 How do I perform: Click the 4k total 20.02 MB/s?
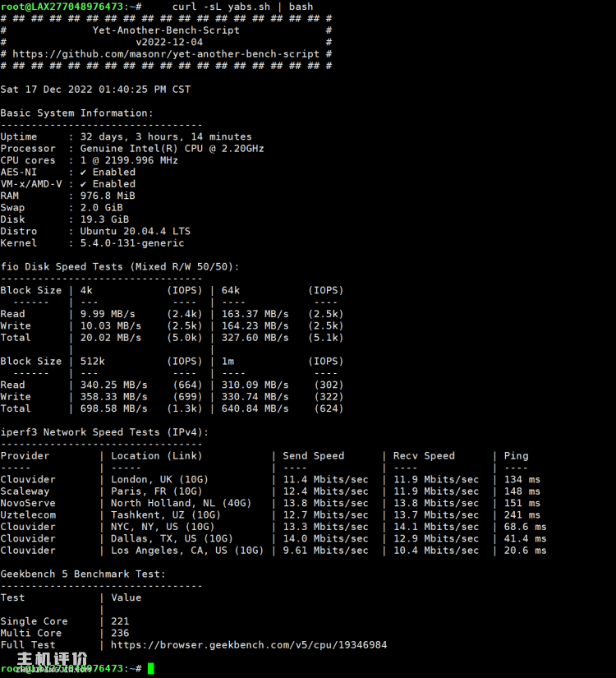tap(111, 338)
